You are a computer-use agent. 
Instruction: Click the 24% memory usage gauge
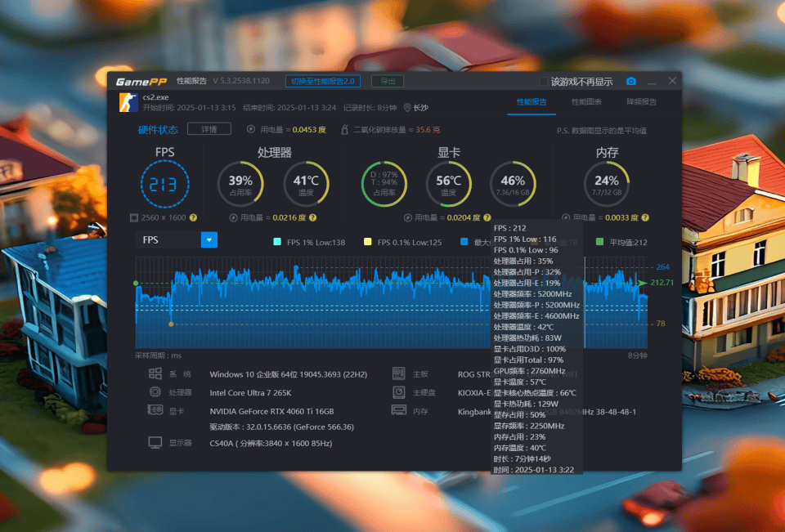pos(607,184)
